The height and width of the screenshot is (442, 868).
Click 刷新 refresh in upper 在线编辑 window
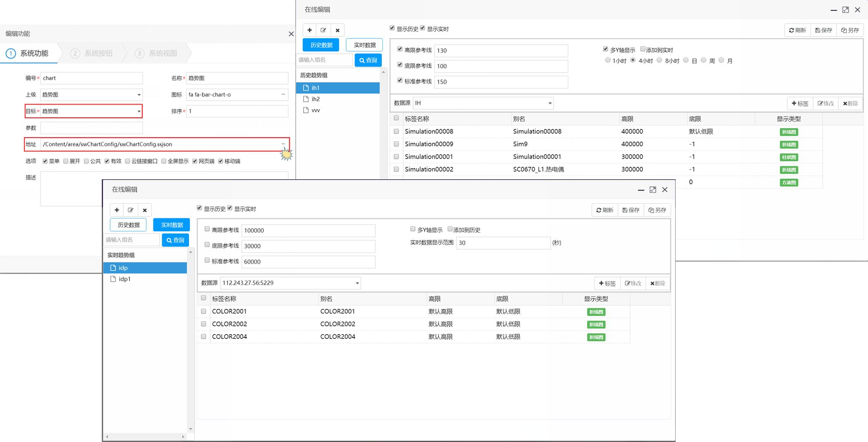pyautogui.click(x=798, y=30)
